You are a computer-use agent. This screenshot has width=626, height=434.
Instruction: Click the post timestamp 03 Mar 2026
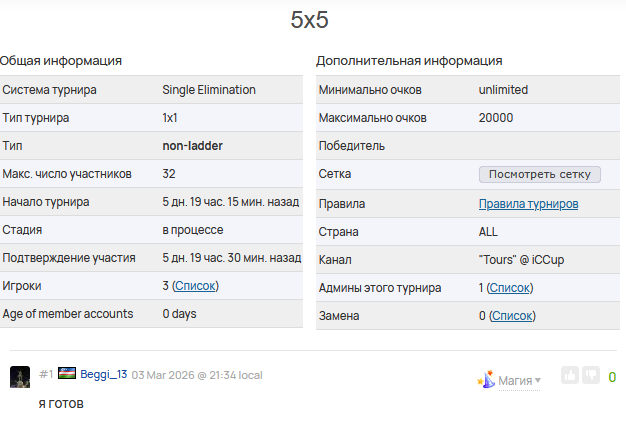[x=196, y=375]
